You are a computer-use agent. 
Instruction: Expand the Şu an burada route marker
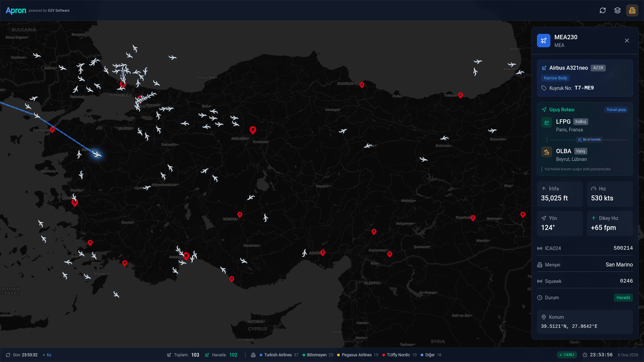(x=589, y=139)
